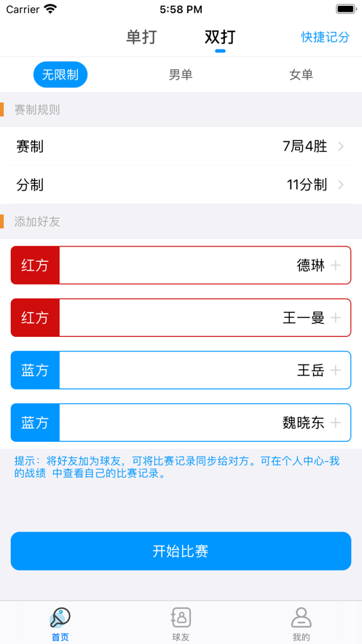This screenshot has width=362, height=644.
Task: Tap the plus icon next to 德琳
Action: pyautogui.click(x=336, y=265)
